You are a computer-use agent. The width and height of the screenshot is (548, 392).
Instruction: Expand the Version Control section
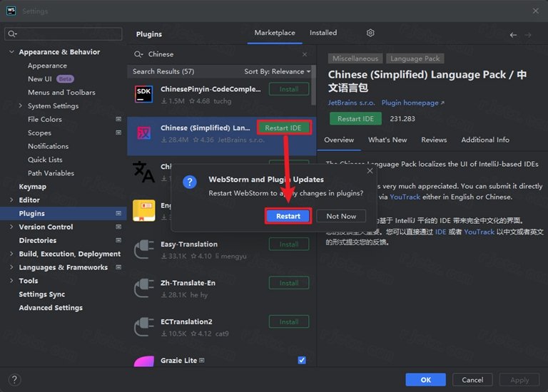coord(11,227)
